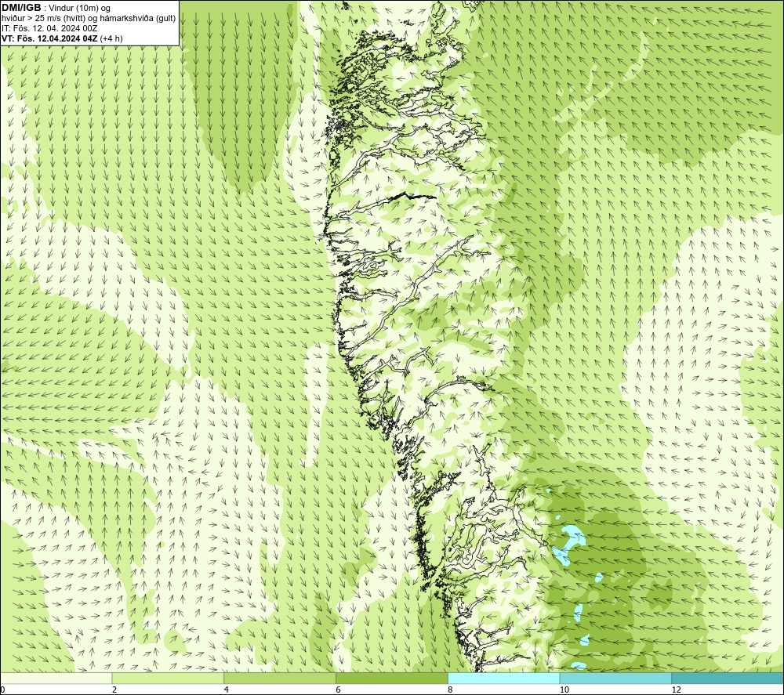The height and width of the screenshot is (695, 784).
Task: Click the 8–10 m/s light cyan legend swatch
Action: (504, 678)
